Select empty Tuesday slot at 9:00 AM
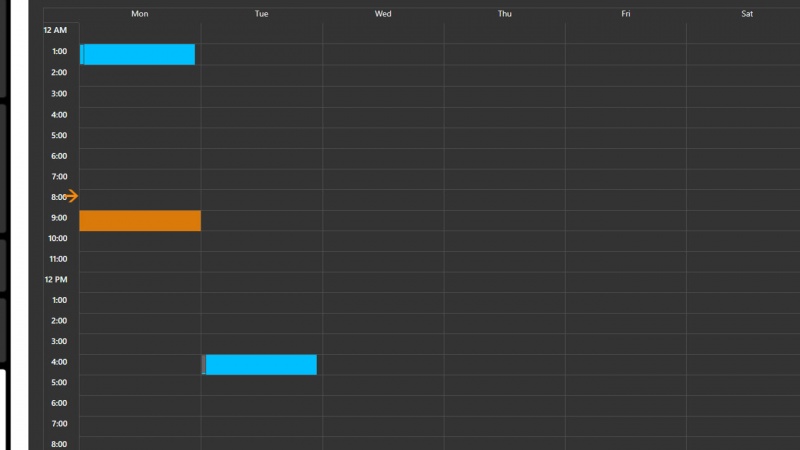 (x=261, y=221)
